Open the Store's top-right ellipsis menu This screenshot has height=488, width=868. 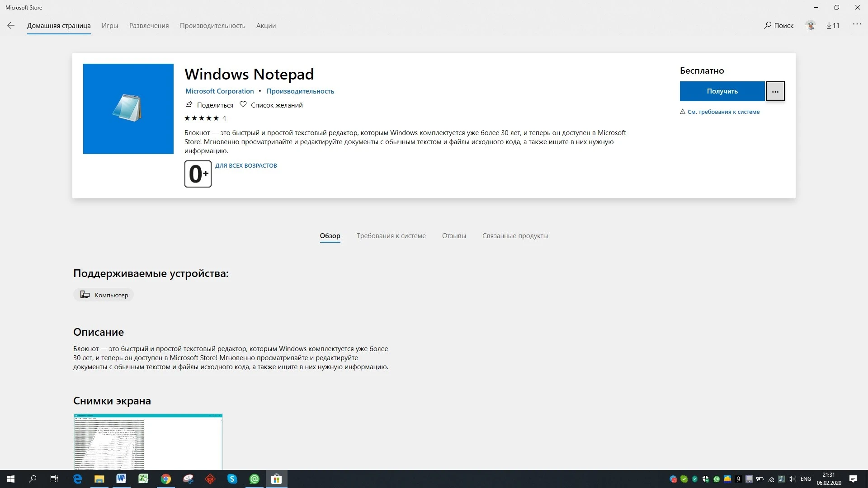click(x=857, y=24)
